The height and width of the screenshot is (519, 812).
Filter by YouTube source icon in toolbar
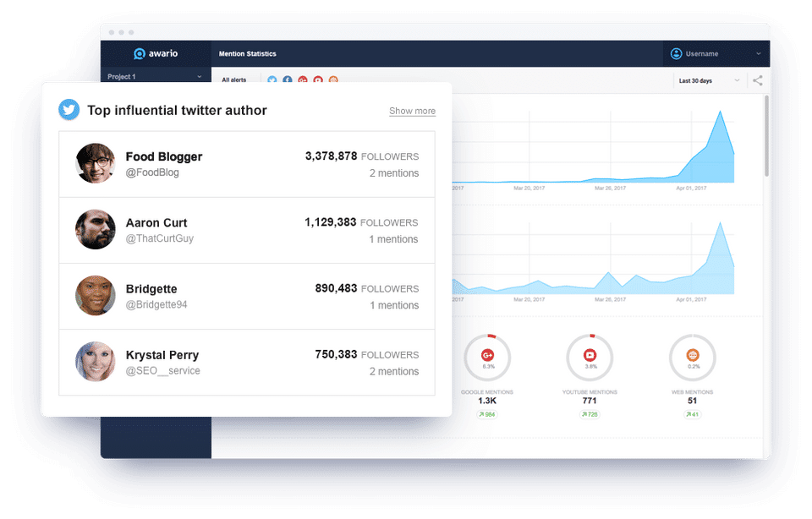tap(318, 79)
